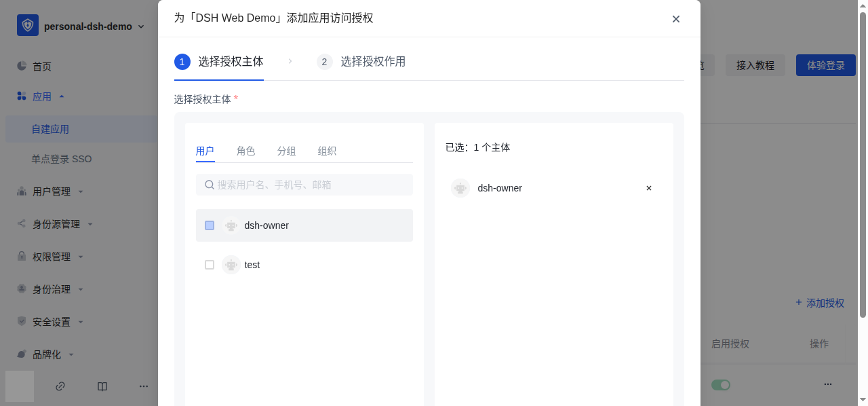Screen dimensions: 868x406
Task: Select step 1 选择授权主体
Action: click(219, 62)
